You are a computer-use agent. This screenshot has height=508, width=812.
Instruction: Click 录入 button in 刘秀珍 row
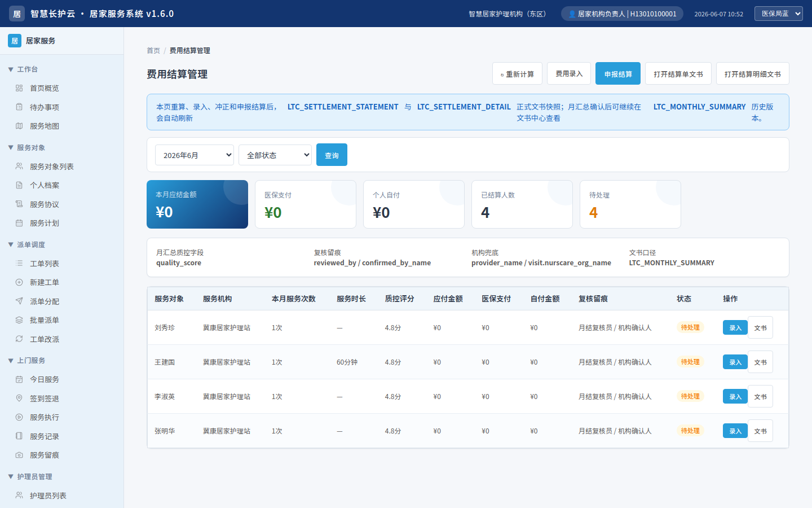point(735,327)
